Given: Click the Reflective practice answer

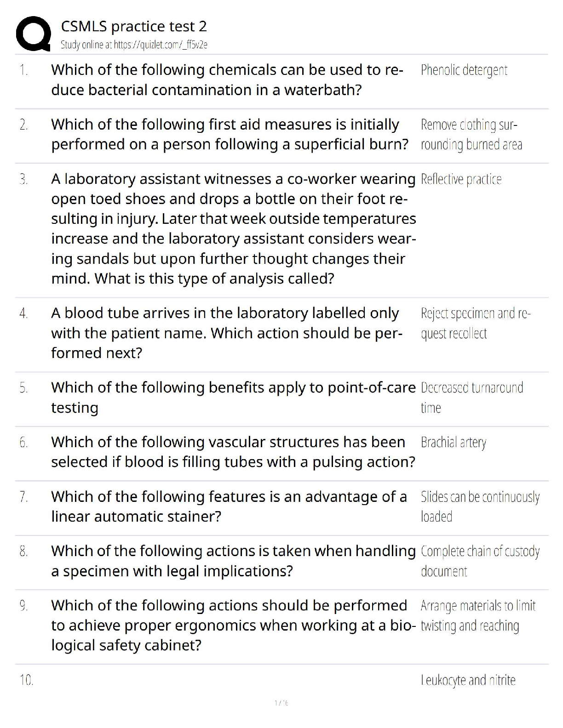Looking at the screenshot, I should coord(461,179).
